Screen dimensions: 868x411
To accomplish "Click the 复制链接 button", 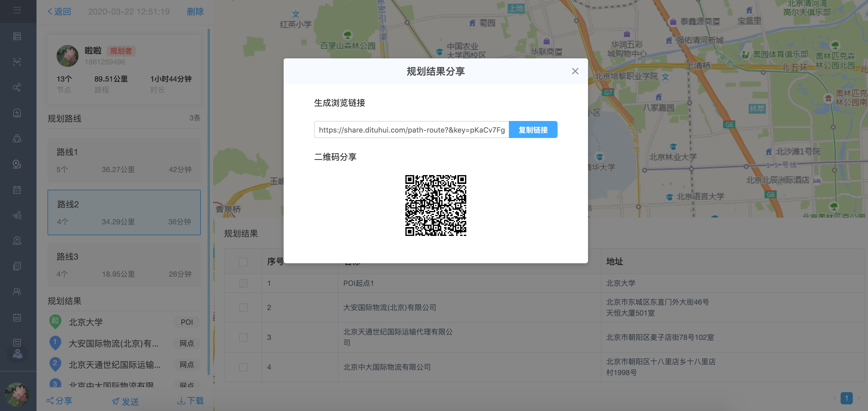I will pyautogui.click(x=533, y=130).
